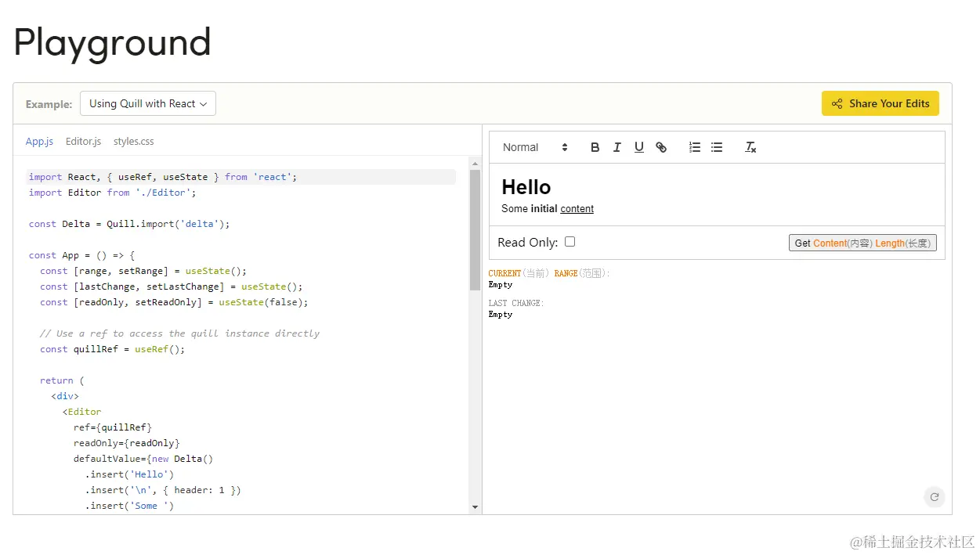This screenshot has height=555, width=980.
Task: Select the App.js tab
Action: [x=39, y=142]
